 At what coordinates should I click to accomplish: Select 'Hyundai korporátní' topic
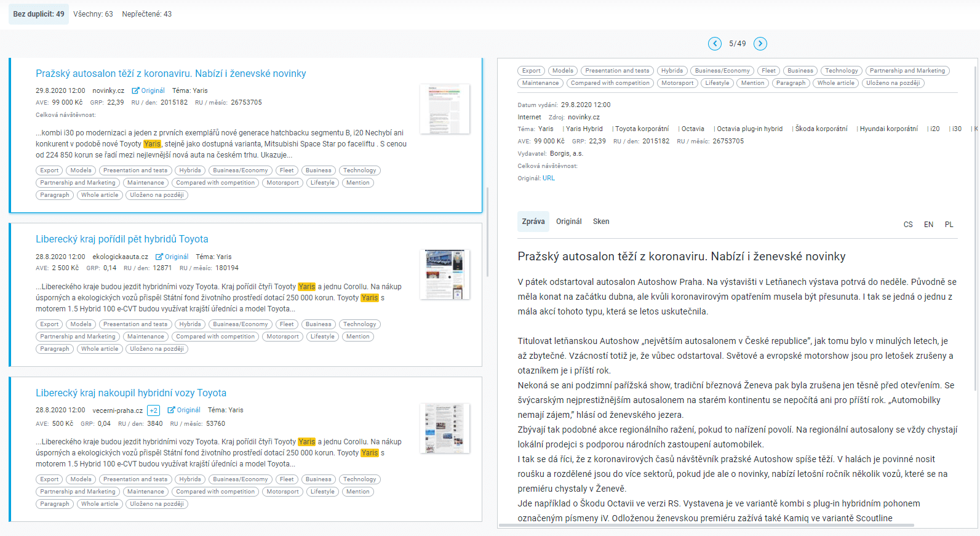tap(889, 129)
